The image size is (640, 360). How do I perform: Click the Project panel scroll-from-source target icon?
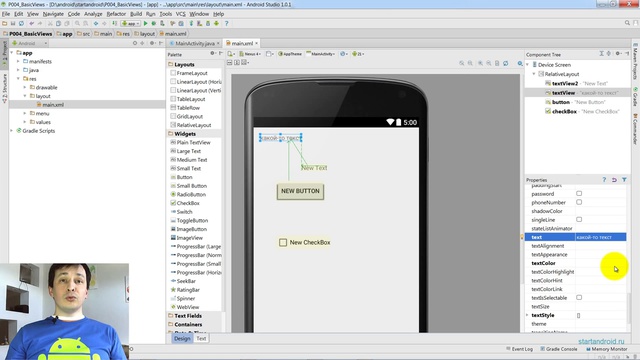click(x=135, y=43)
